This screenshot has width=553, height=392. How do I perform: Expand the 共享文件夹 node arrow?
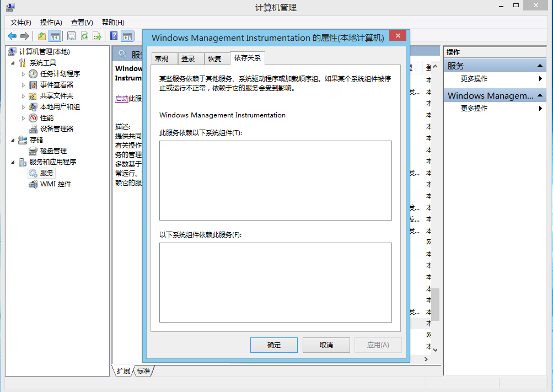23,96
